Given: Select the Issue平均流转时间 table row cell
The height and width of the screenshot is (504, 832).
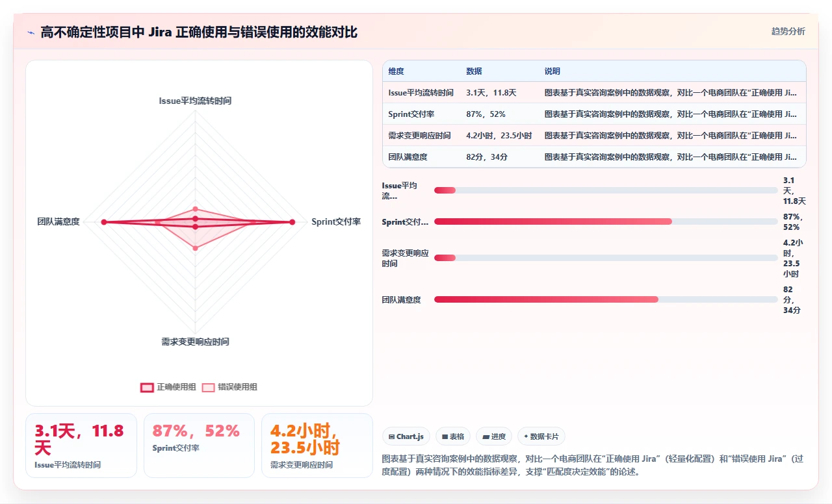Looking at the screenshot, I should tap(421, 93).
